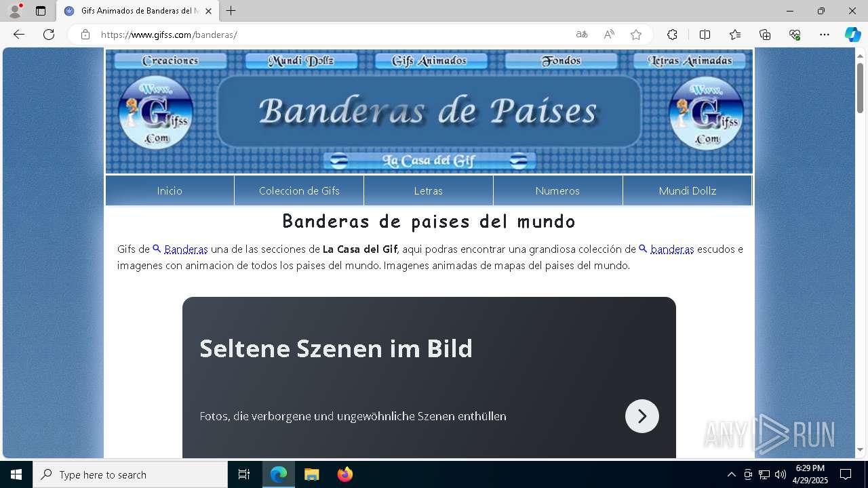Open File Explorer from taskbar
Screen dimensions: 868x488
coord(311,474)
